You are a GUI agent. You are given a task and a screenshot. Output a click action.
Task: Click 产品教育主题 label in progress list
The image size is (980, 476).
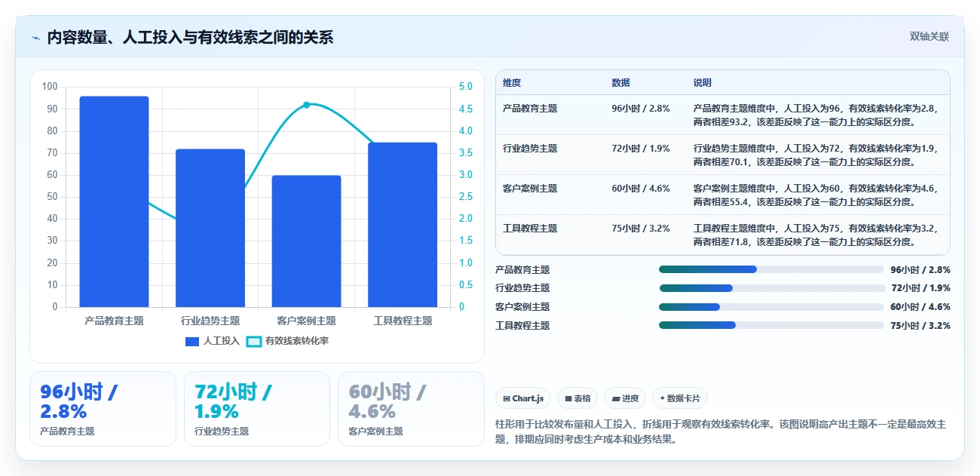coord(522,269)
